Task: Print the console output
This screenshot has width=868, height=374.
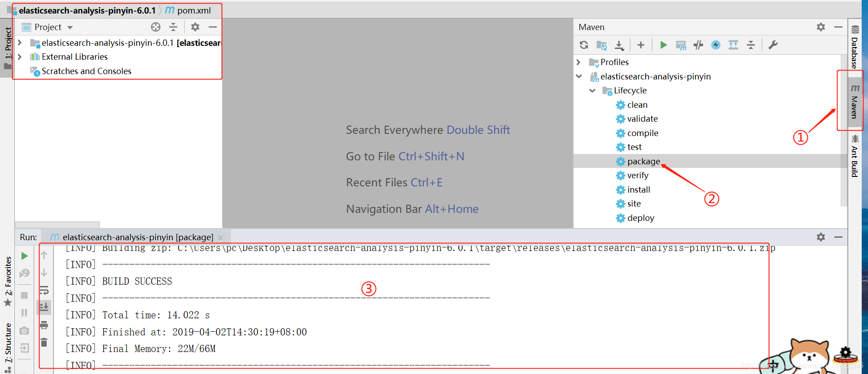Action: pyautogui.click(x=44, y=325)
